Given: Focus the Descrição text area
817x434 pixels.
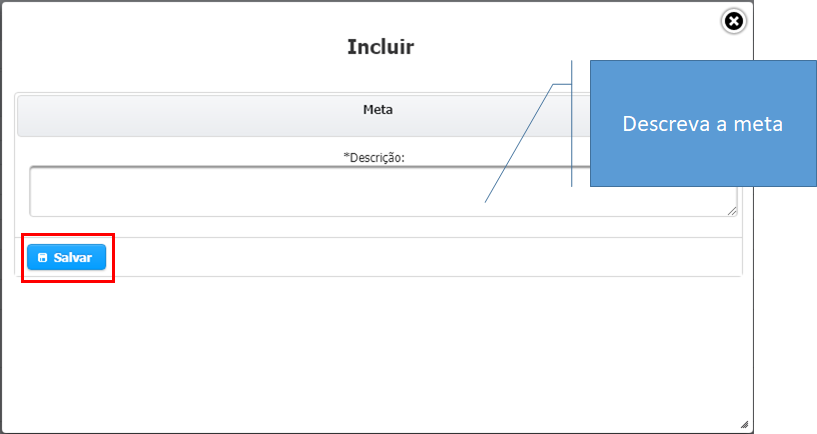Looking at the screenshot, I should click(x=300, y=191).
